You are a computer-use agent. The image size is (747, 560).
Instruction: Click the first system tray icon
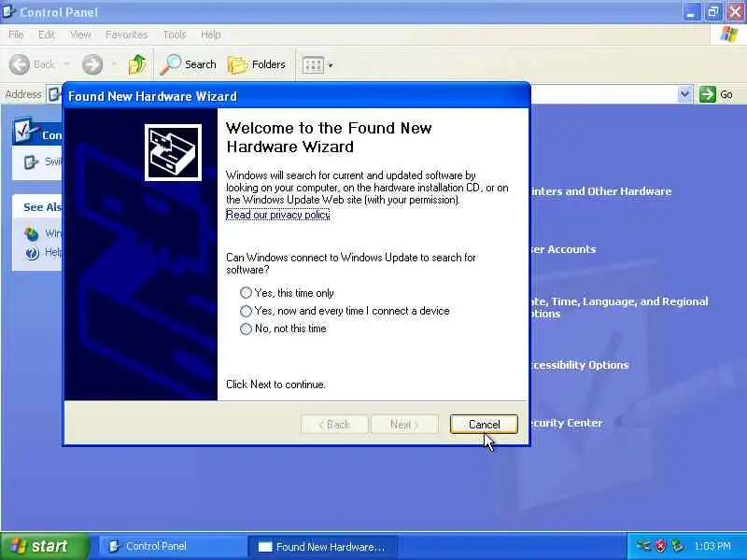pos(643,546)
